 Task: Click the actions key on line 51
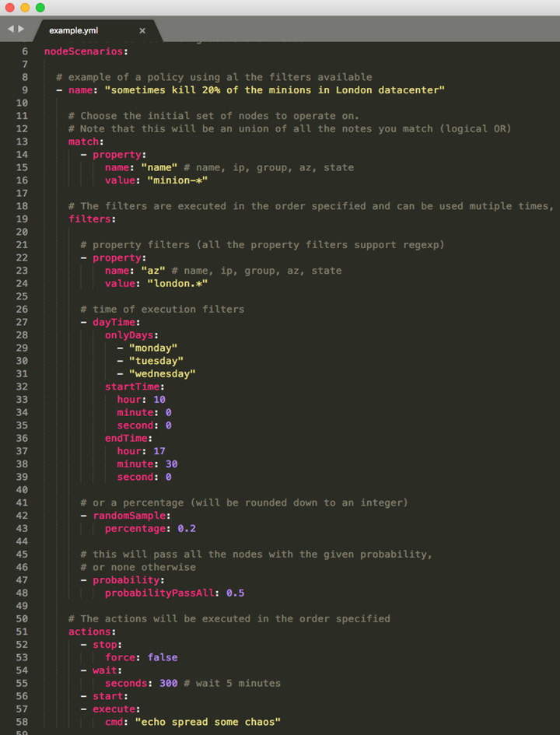tap(89, 632)
